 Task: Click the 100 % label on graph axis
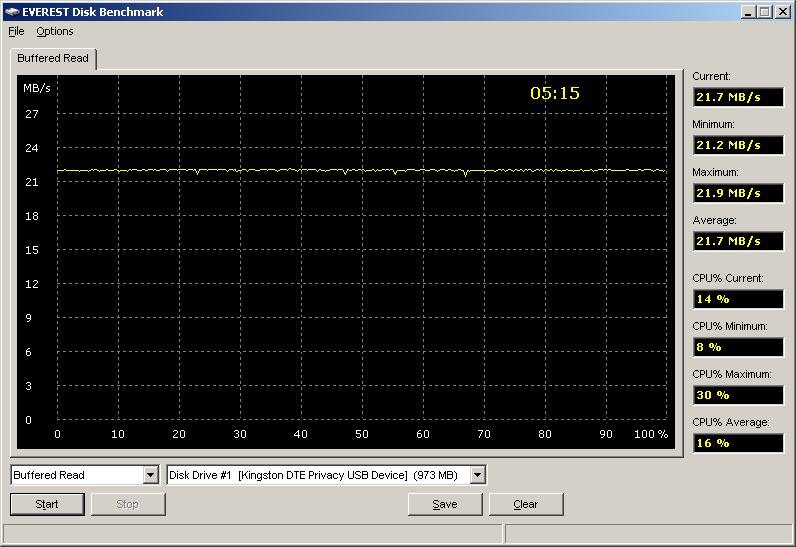pos(651,434)
